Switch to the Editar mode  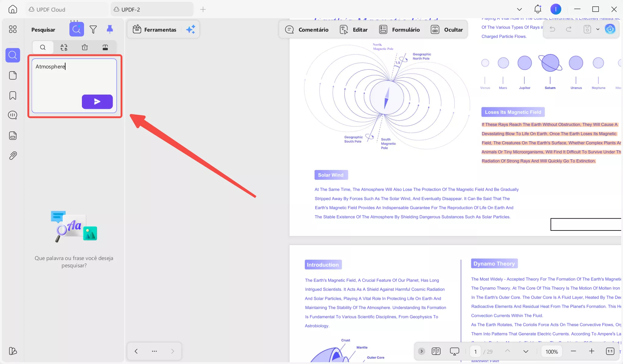pos(354,29)
